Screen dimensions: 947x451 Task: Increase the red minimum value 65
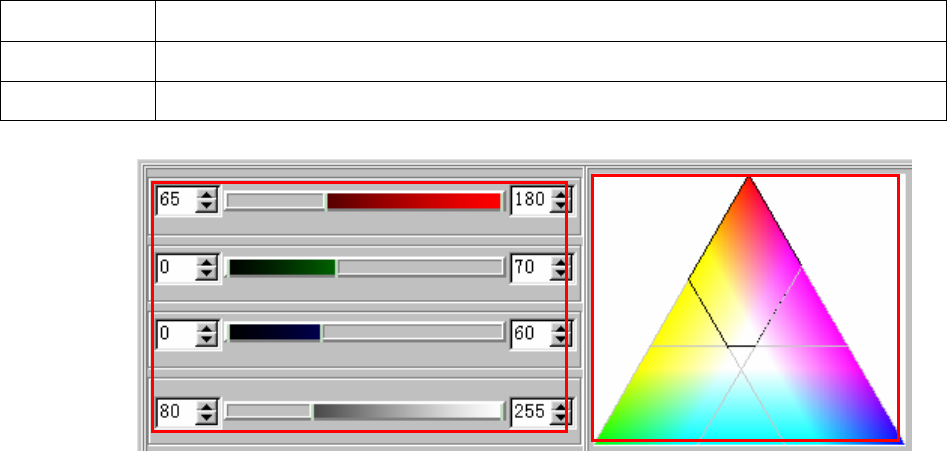(x=207, y=194)
